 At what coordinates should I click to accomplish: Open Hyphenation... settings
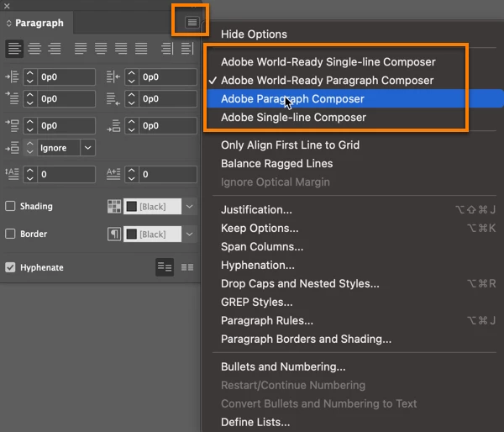[x=258, y=265]
